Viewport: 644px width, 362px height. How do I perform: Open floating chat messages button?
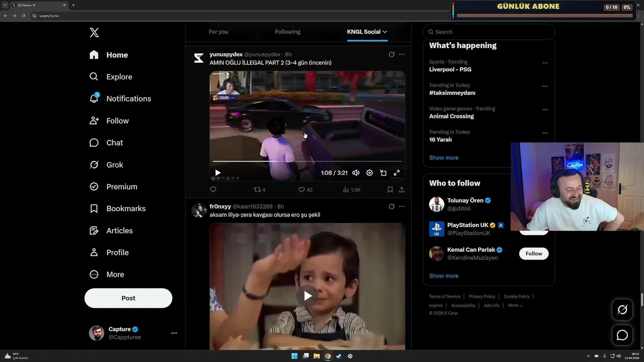click(x=622, y=335)
